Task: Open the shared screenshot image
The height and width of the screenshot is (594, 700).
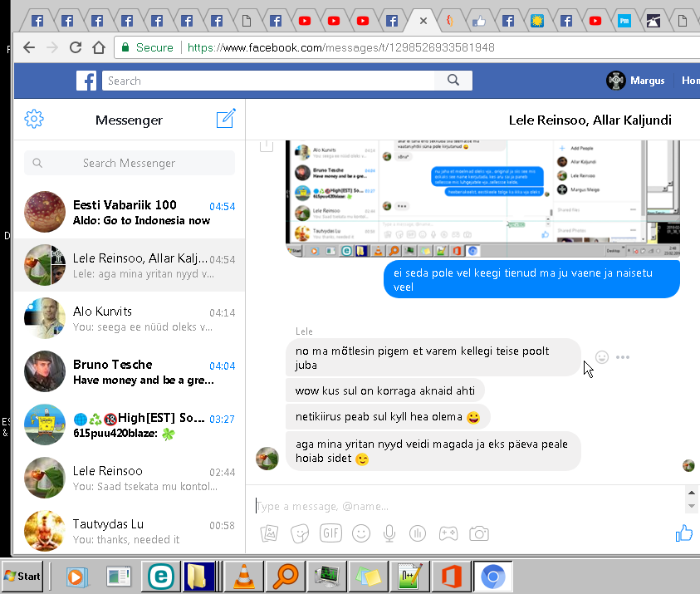Action: click(x=482, y=199)
